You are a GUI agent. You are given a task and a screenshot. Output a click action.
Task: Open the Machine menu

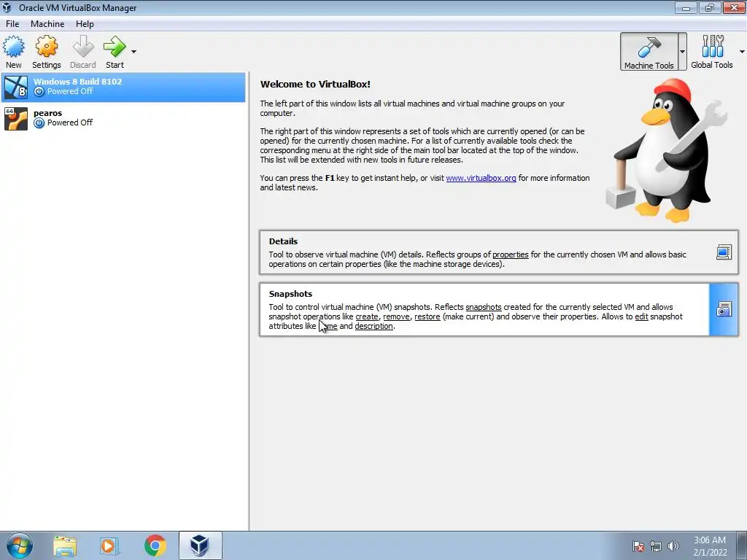47,24
